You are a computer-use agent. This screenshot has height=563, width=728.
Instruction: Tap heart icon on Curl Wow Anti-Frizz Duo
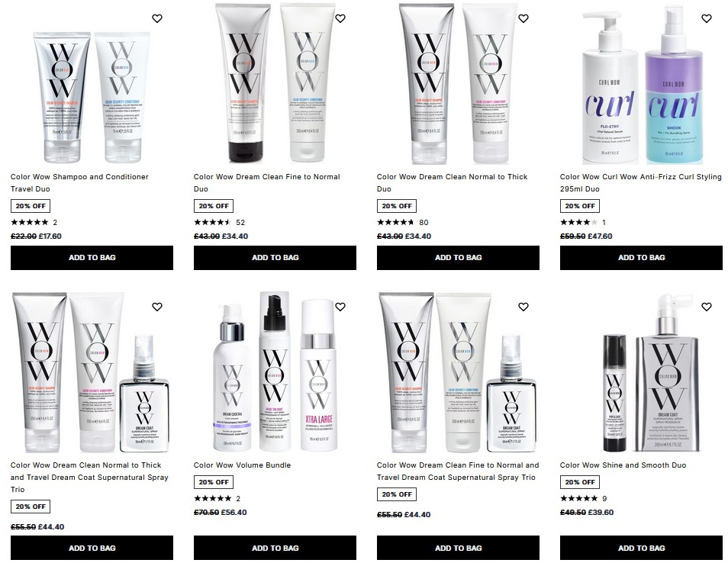[706, 18]
